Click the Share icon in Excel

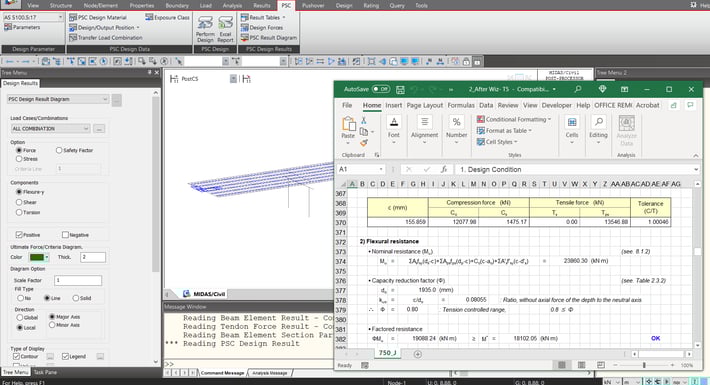coord(673,105)
